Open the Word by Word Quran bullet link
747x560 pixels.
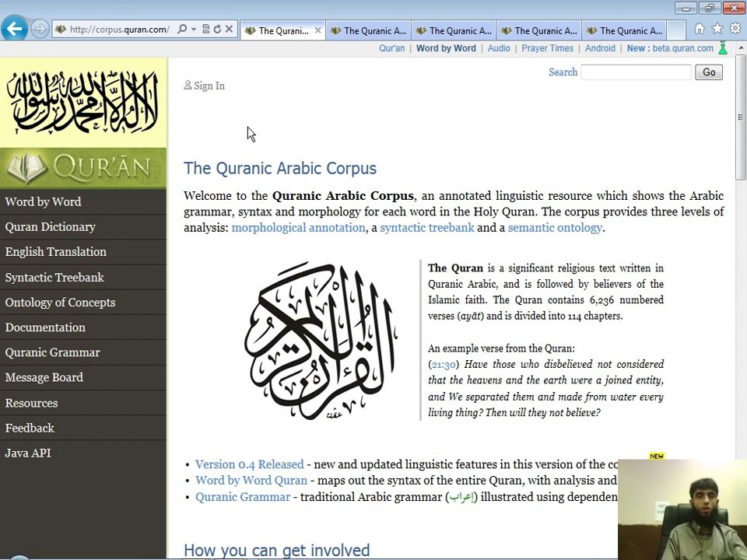[x=251, y=481]
